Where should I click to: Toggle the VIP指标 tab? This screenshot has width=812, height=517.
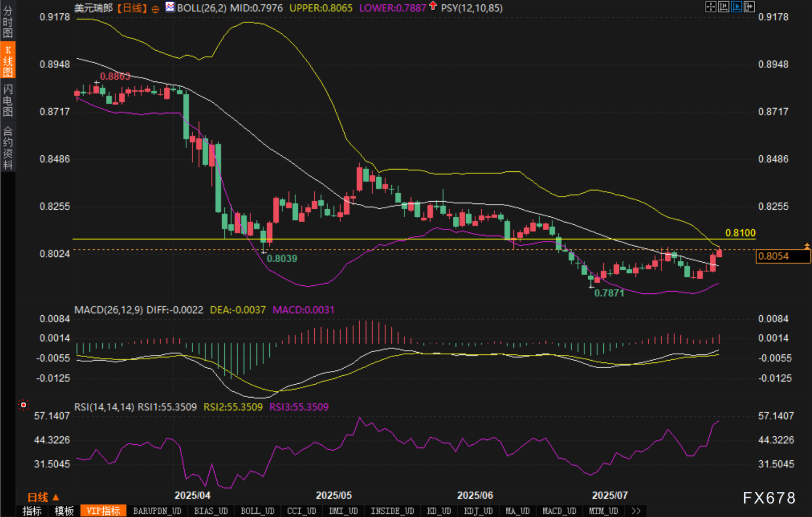tap(103, 511)
